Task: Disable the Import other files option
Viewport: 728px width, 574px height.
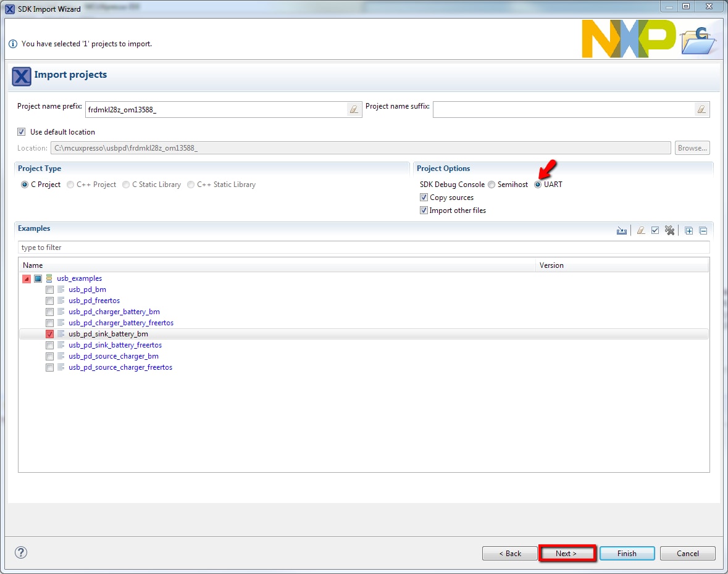Action: (x=424, y=210)
